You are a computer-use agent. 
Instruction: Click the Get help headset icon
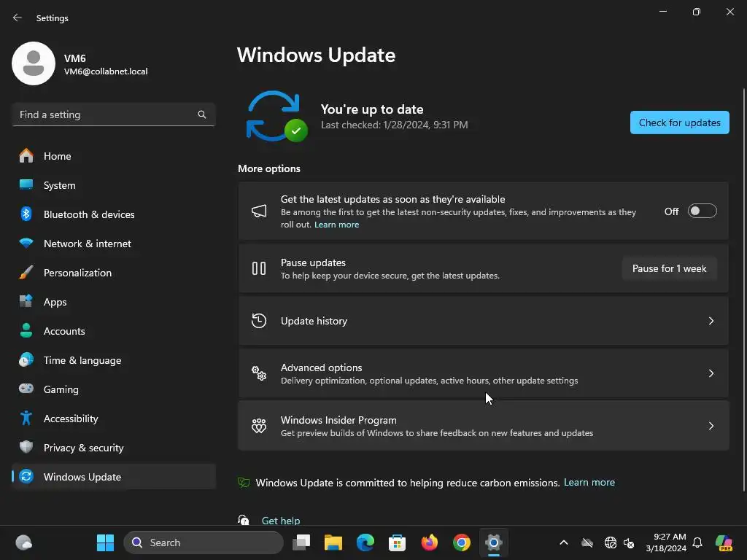pyautogui.click(x=244, y=519)
